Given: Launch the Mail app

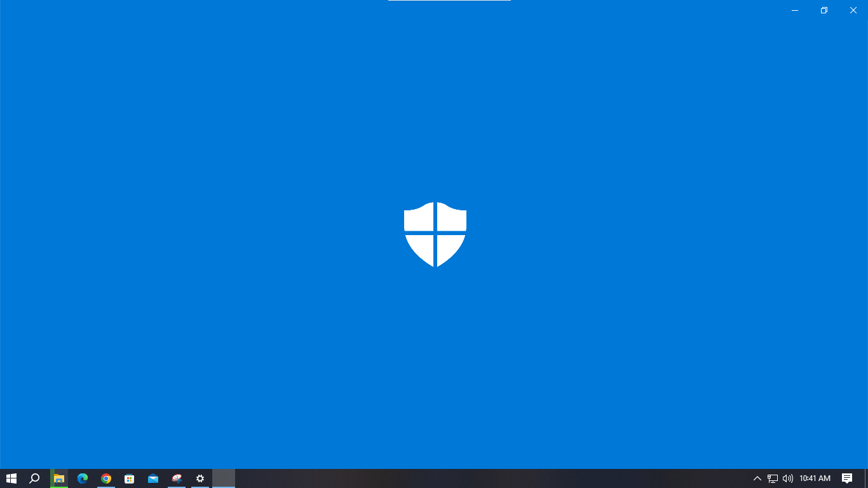Looking at the screenshot, I should [x=153, y=478].
